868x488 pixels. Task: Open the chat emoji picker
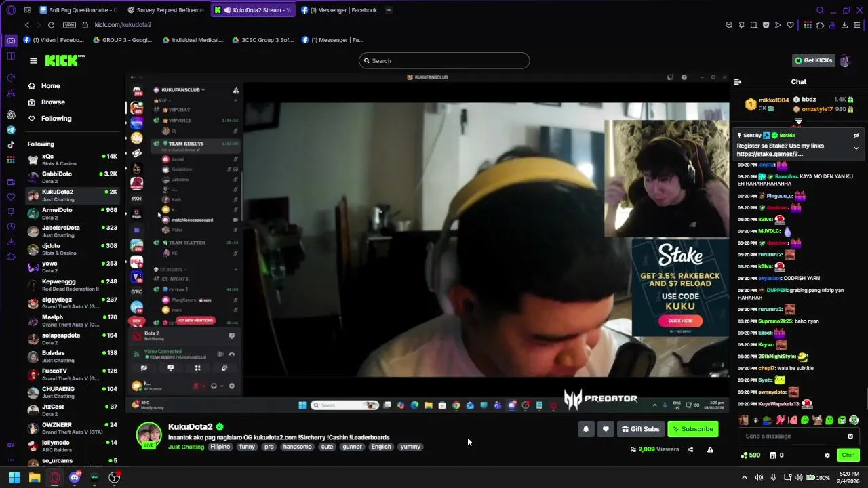point(850,436)
